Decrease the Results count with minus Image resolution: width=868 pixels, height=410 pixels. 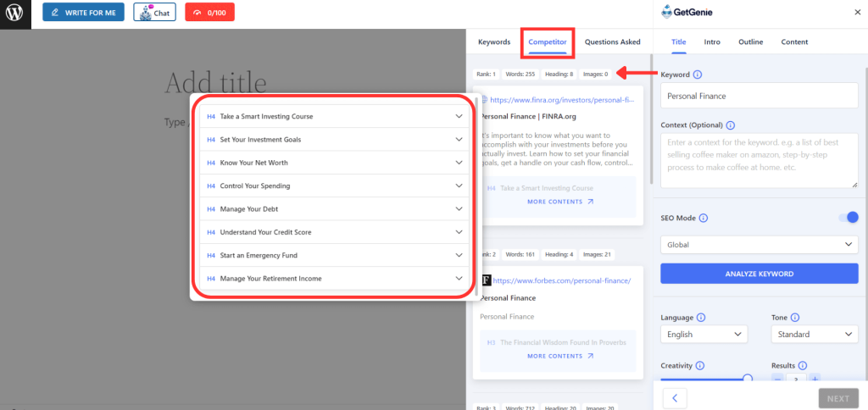778,380
